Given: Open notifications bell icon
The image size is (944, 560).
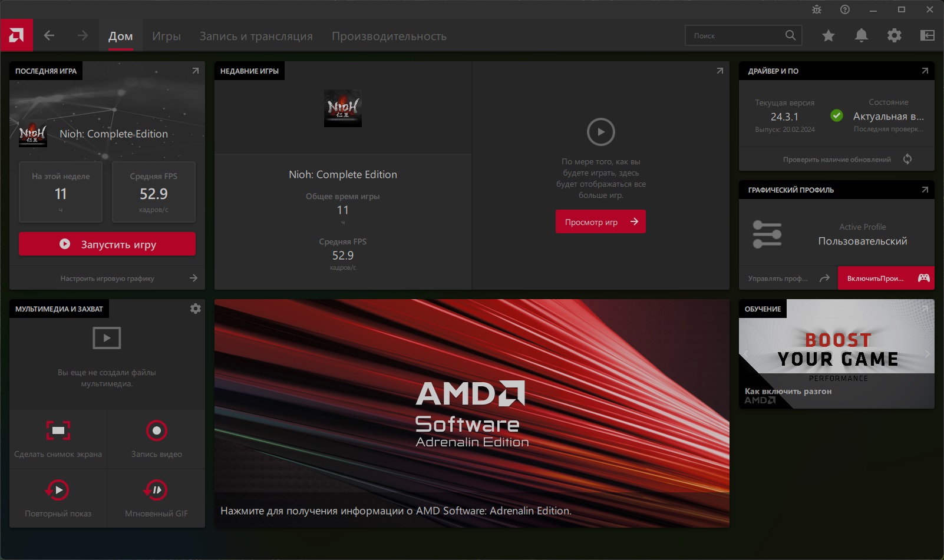Looking at the screenshot, I should [x=862, y=36].
